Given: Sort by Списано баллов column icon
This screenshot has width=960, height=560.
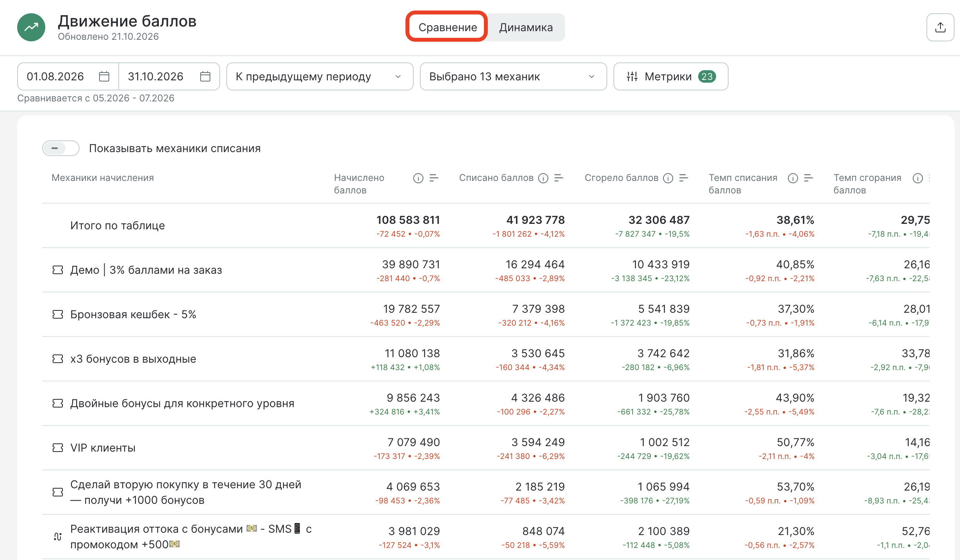Looking at the screenshot, I should tap(559, 178).
